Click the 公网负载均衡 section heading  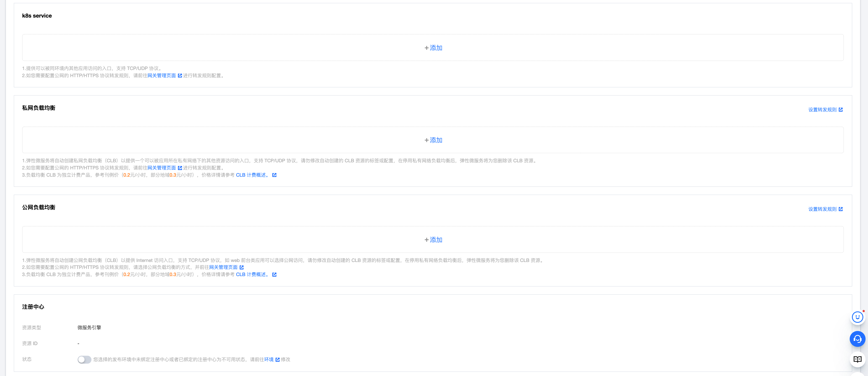[38, 207]
